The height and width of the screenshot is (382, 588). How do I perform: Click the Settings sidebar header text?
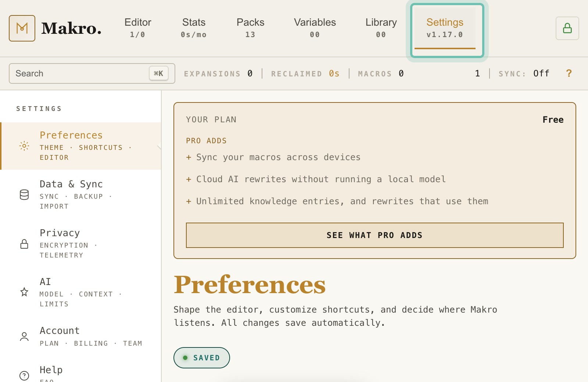(x=39, y=109)
